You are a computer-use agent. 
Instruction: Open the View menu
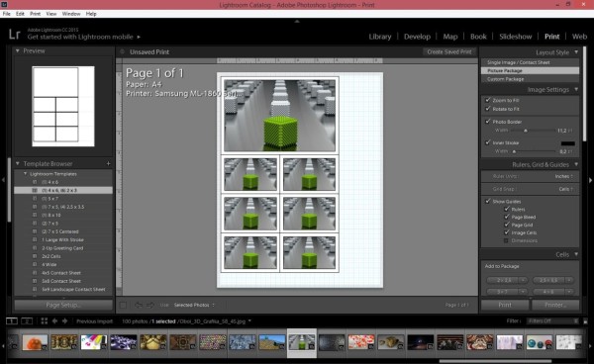pos(51,14)
